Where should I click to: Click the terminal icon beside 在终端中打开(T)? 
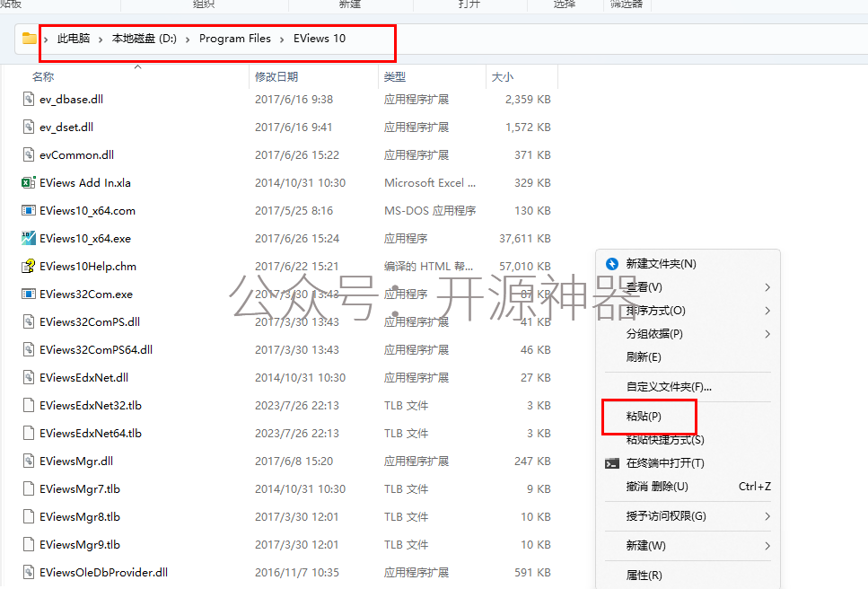(x=611, y=463)
